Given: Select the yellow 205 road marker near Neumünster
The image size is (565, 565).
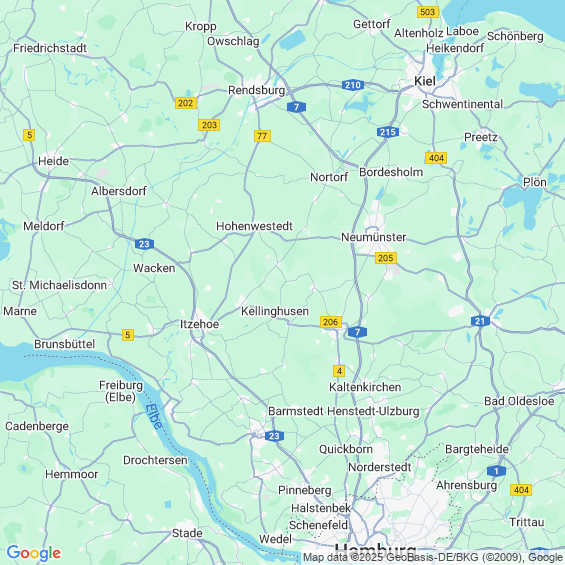Looking at the screenshot, I should 386,258.
